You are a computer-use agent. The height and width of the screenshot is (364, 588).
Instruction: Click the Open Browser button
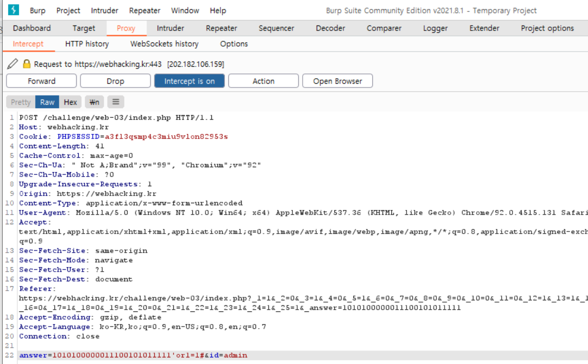coord(337,81)
